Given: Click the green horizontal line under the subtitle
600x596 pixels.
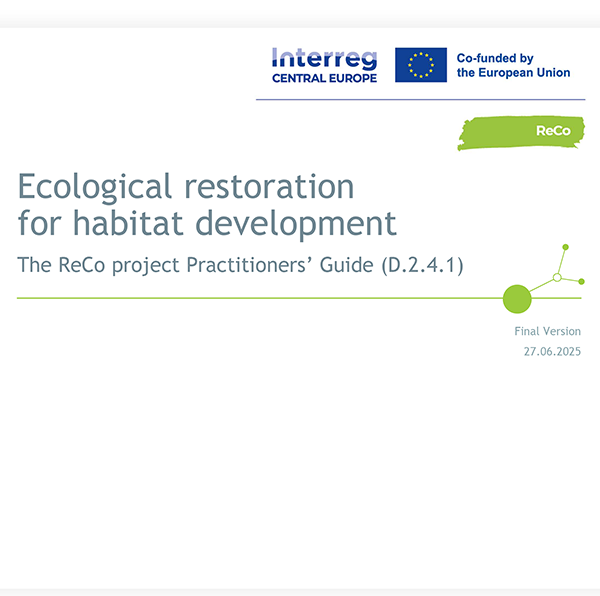Looking at the screenshot, I should click(250, 298).
